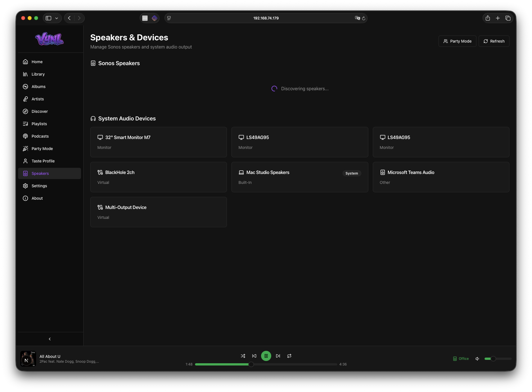Skip to the next track
532x392 pixels.
[x=278, y=356]
